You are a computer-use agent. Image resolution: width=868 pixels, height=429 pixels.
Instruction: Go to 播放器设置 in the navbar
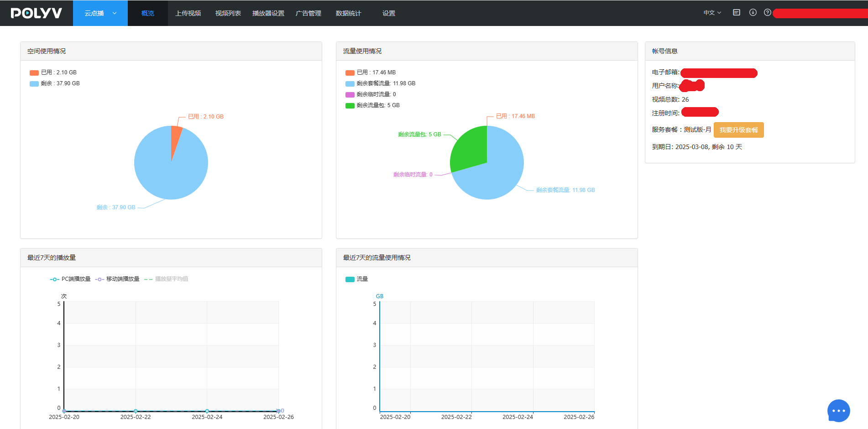pos(268,13)
